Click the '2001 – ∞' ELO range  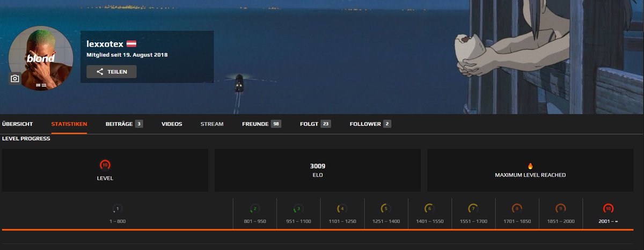[609, 221]
